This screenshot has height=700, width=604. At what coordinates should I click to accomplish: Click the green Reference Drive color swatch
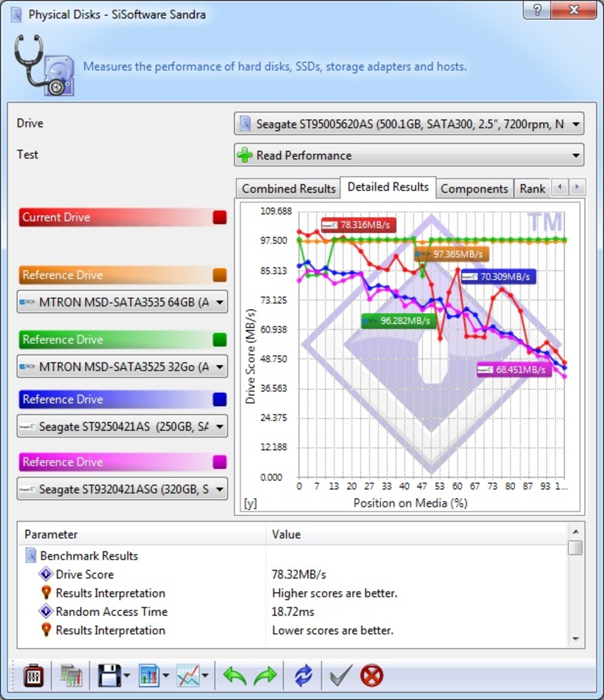[x=220, y=340]
